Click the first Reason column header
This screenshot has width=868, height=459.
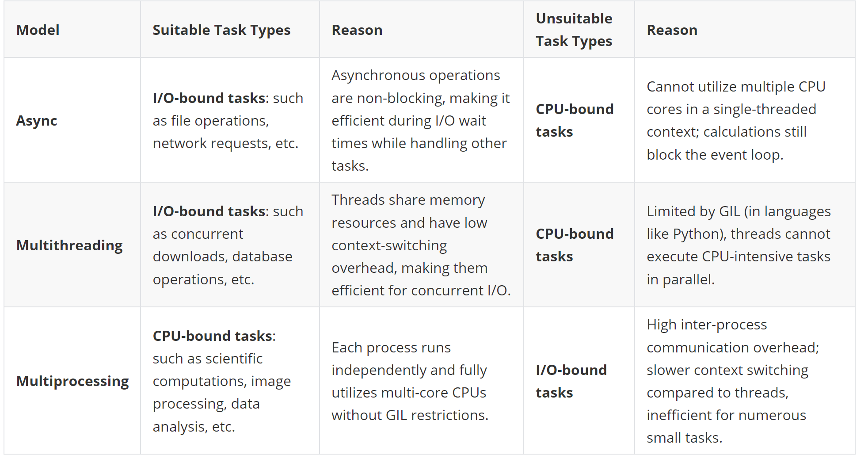[x=422, y=30]
